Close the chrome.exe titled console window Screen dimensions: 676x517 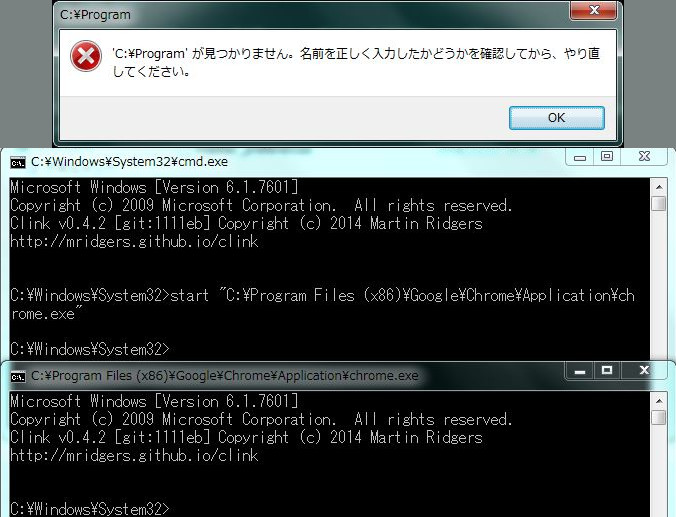[x=644, y=370]
